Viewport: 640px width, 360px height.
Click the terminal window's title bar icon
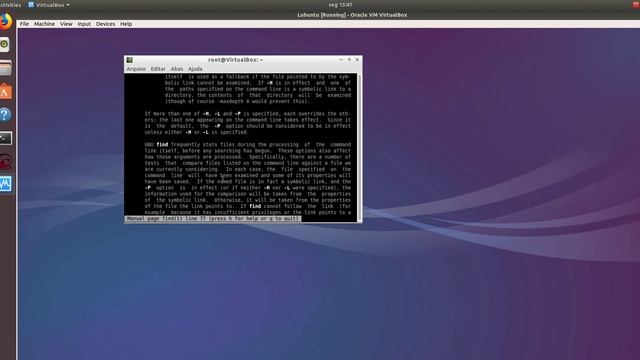pos(130,60)
